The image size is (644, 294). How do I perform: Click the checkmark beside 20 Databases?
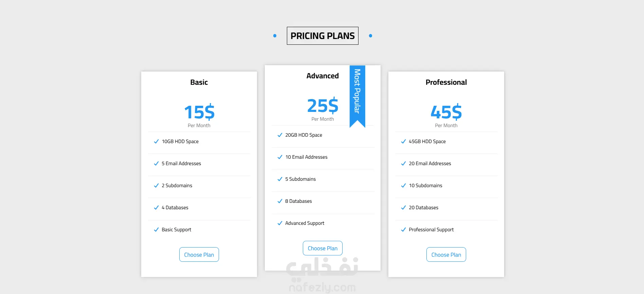click(403, 208)
